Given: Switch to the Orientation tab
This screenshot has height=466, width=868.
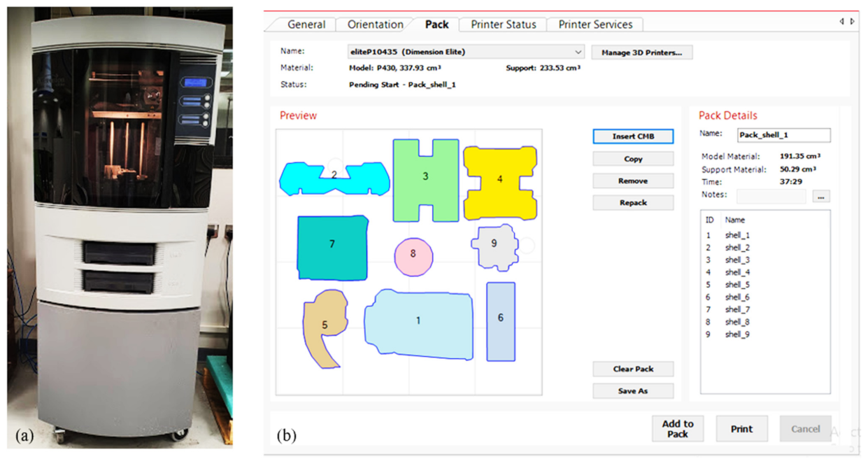Looking at the screenshot, I should (375, 24).
